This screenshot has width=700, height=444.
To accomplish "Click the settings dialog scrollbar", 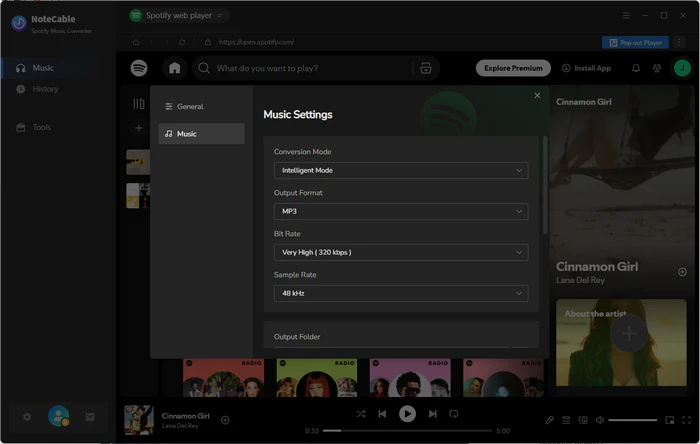I will coord(545,185).
